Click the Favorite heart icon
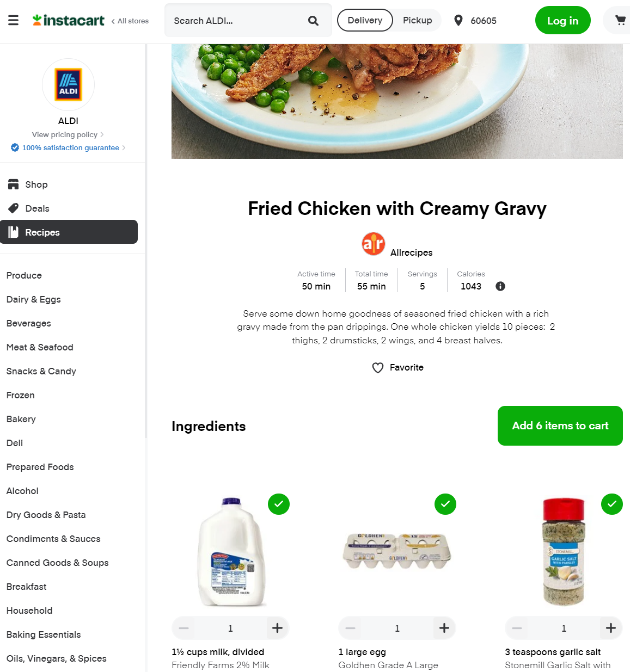Screen dimensions: 630x672 [x=378, y=368]
